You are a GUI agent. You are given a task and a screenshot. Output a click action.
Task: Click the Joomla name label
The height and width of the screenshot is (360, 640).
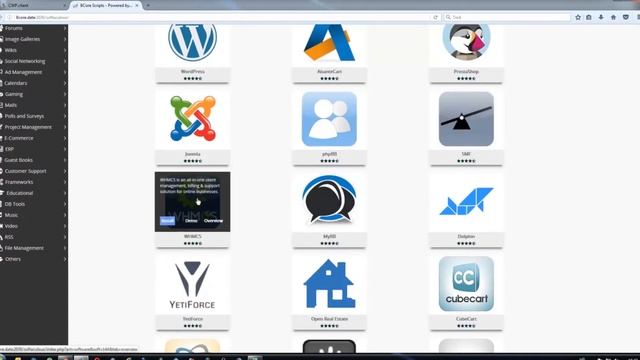[x=192, y=154]
